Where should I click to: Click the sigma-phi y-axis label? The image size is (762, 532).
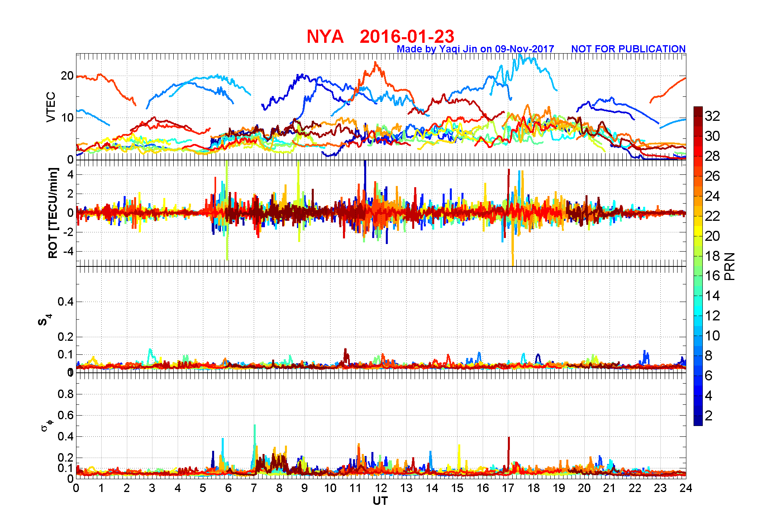pyautogui.click(x=46, y=425)
